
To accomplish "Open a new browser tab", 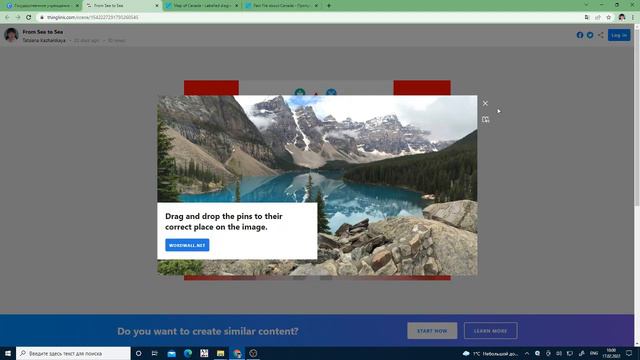I will click(329, 6).
